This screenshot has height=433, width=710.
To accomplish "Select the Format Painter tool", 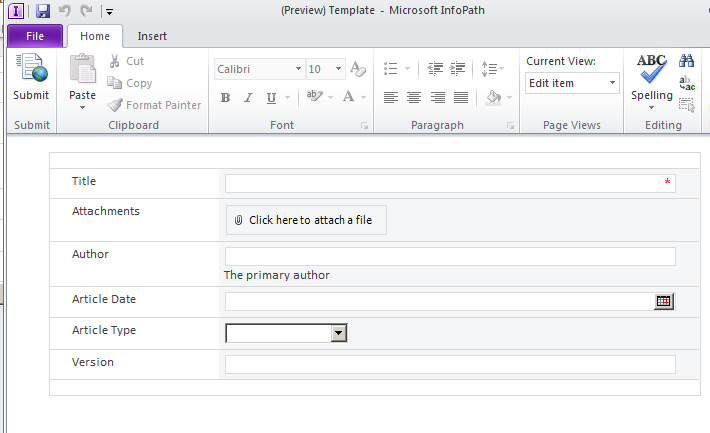I will [154, 105].
